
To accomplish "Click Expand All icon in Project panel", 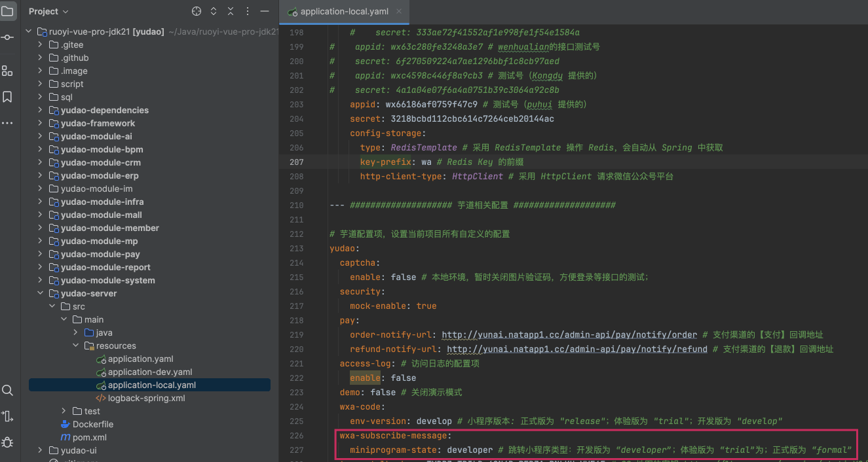I will pos(214,11).
